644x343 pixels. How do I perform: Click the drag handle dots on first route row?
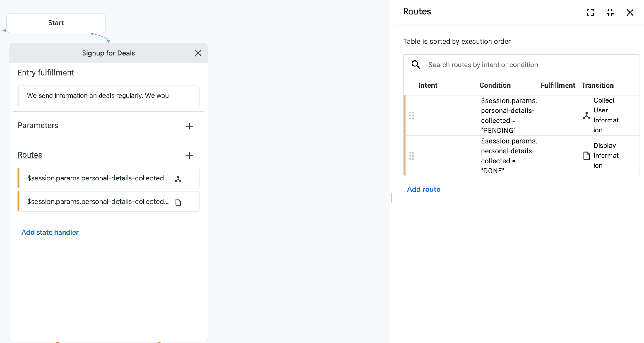(x=412, y=115)
